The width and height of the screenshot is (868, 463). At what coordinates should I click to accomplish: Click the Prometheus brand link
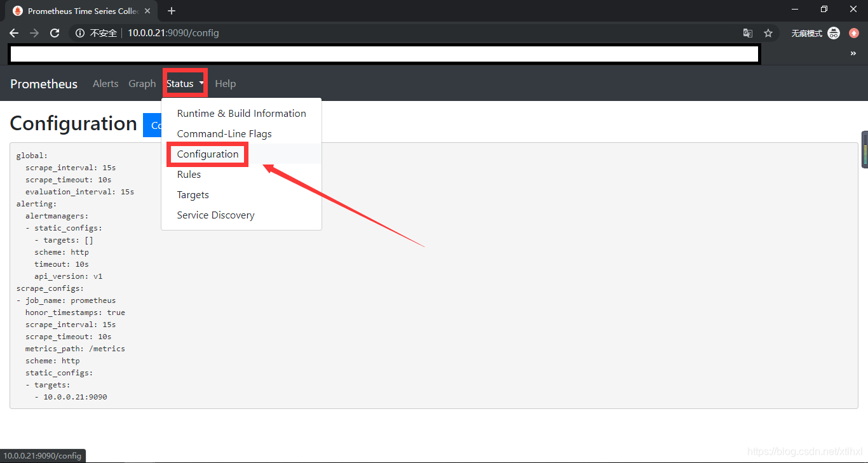[x=44, y=84]
